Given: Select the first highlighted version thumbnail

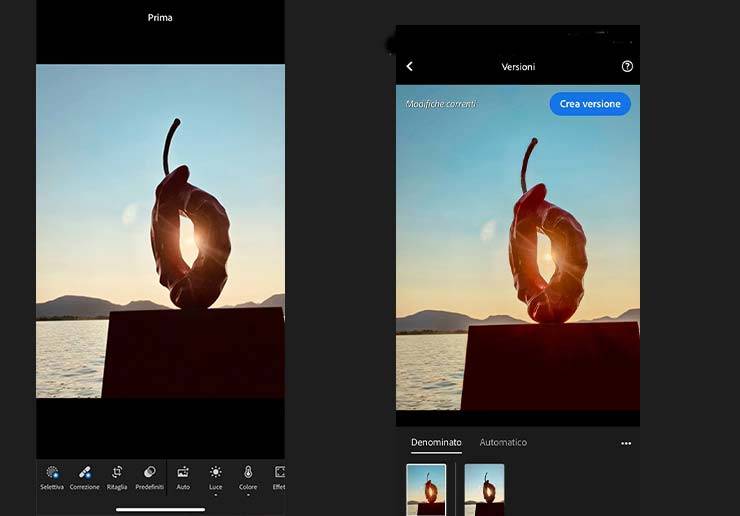Looking at the screenshot, I should [427, 489].
